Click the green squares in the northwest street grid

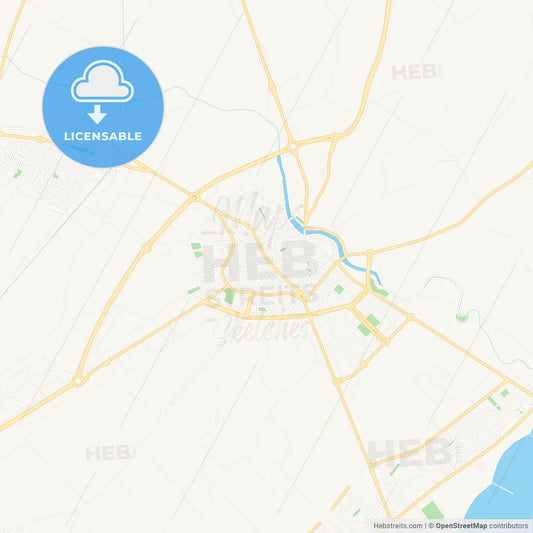[x=35, y=174]
